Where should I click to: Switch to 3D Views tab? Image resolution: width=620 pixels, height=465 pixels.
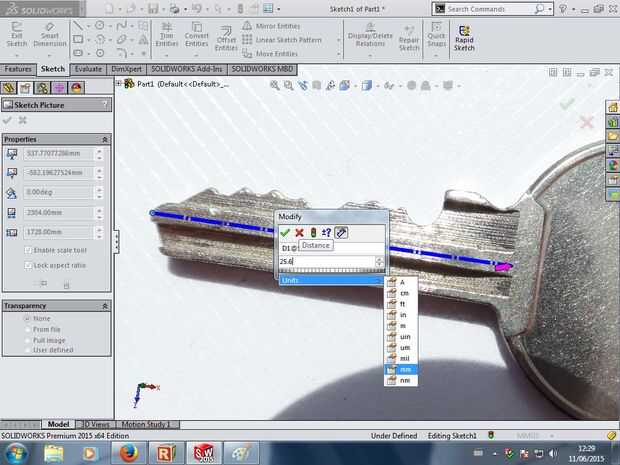tap(95, 424)
